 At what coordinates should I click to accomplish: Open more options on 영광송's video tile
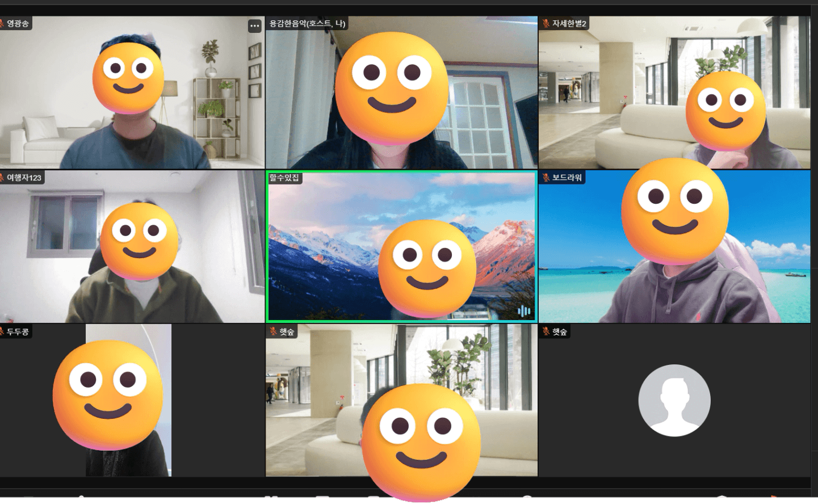254,26
